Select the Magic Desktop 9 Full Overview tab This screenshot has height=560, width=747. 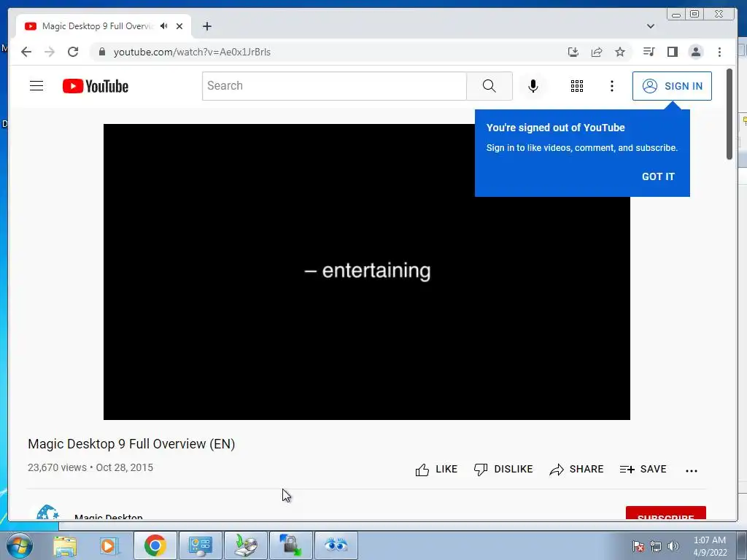coord(98,26)
